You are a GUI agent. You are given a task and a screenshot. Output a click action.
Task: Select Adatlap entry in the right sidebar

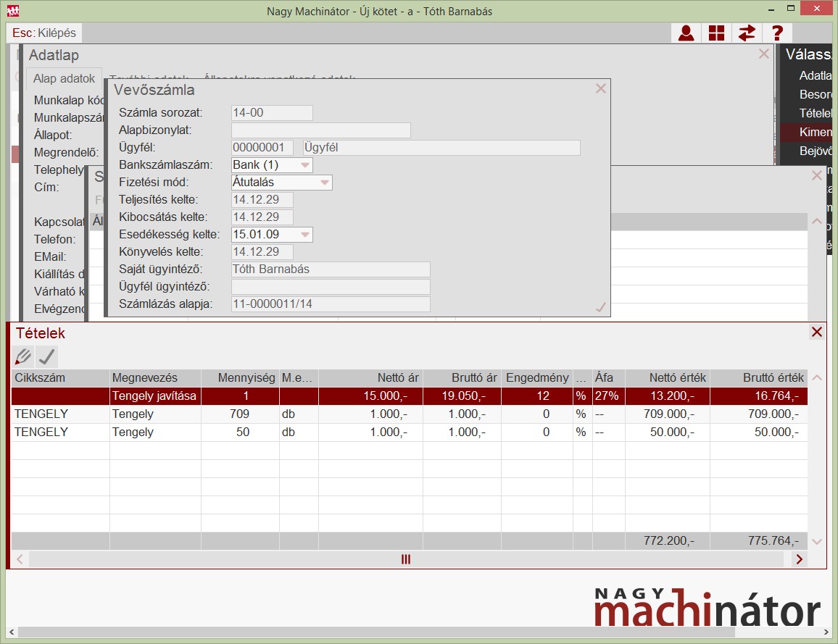[815, 76]
